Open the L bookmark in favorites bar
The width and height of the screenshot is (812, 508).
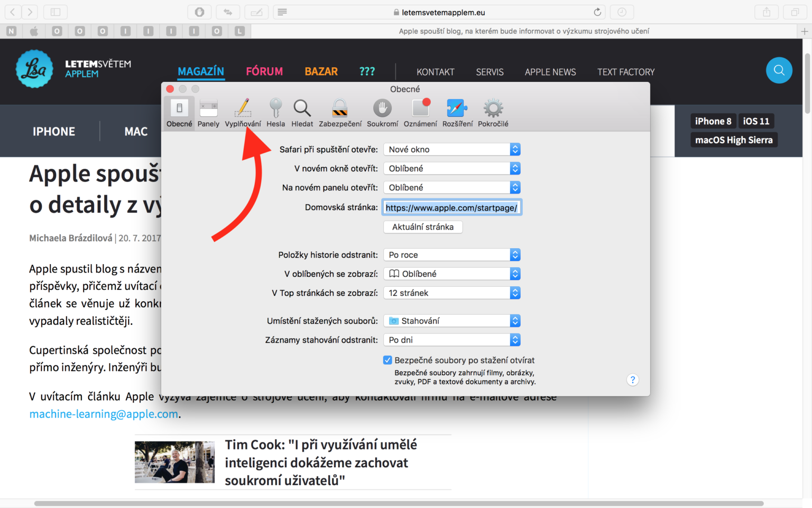pyautogui.click(x=239, y=31)
